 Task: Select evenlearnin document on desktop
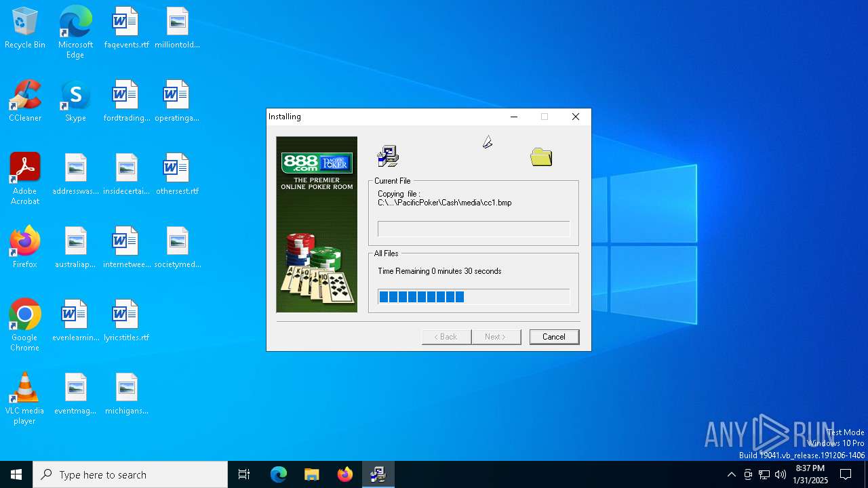tap(75, 321)
